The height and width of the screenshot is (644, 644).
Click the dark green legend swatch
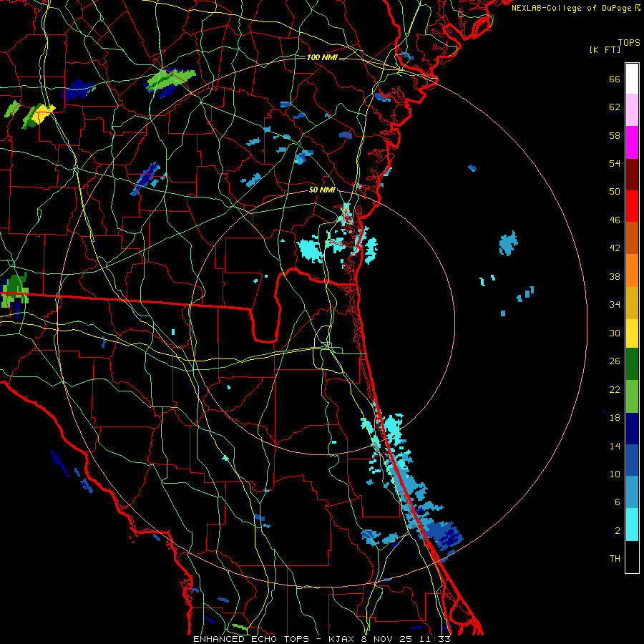coord(632,364)
